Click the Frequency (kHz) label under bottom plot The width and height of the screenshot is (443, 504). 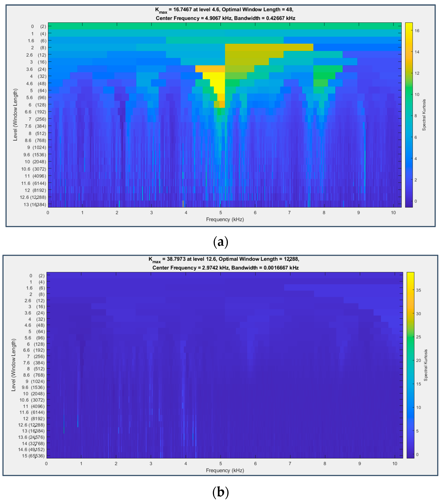225,470
